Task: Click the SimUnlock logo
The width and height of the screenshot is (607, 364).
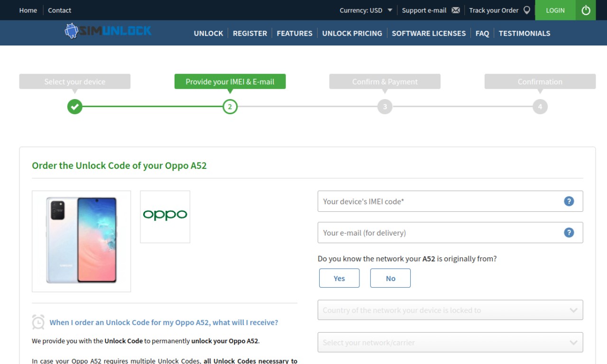Action: pyautogui.click(x=108, y=31)
